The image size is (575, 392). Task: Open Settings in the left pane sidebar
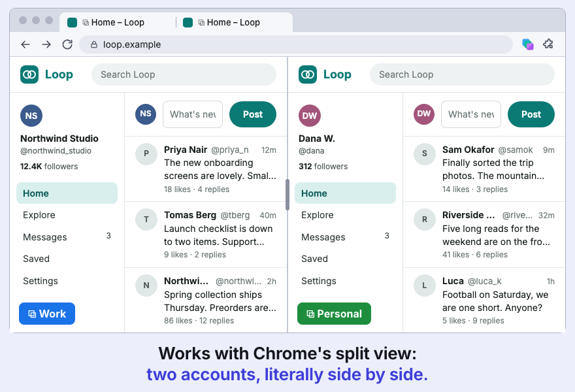click(x=67, y=281)
